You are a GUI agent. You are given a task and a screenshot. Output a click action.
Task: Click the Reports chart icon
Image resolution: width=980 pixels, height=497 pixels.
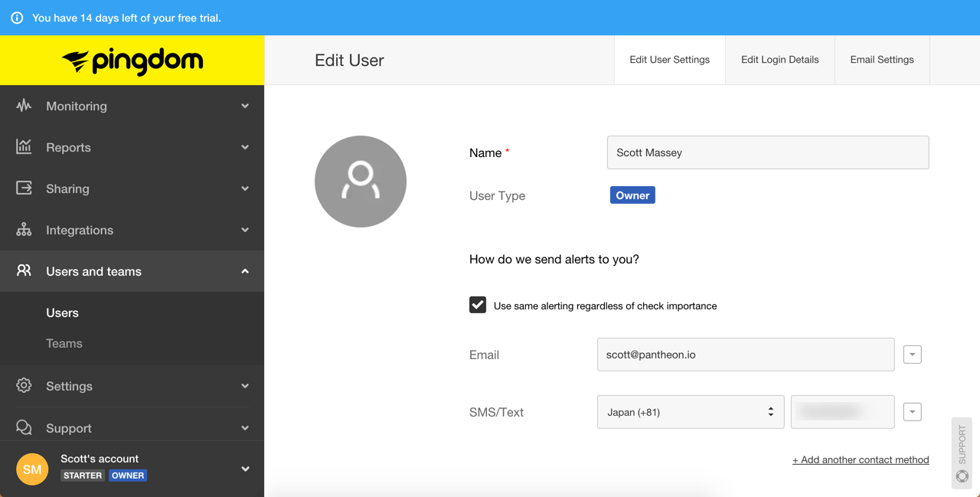(x=24, y=147)
